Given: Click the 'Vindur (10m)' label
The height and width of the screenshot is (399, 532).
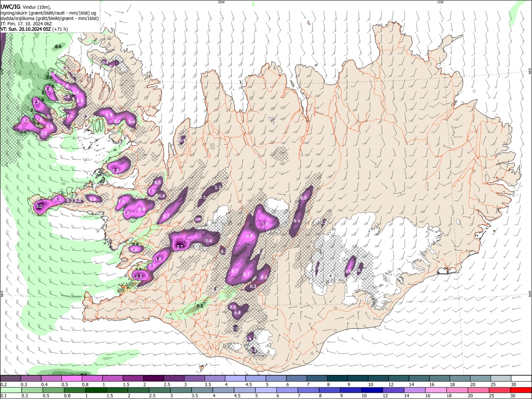Looking at the screenshot, I should pos(37,7).
